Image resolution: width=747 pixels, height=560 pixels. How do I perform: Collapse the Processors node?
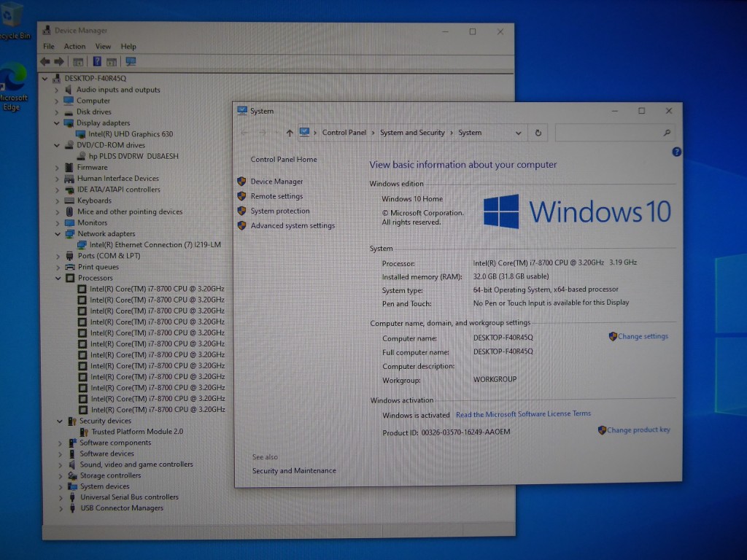[x=58, y=278]
